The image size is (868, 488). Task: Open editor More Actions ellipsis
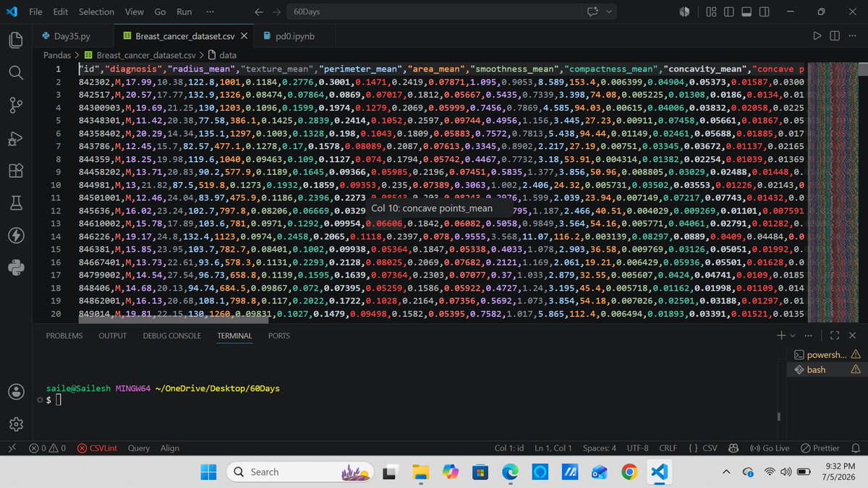pyautogui.click(x=851, y=35)
